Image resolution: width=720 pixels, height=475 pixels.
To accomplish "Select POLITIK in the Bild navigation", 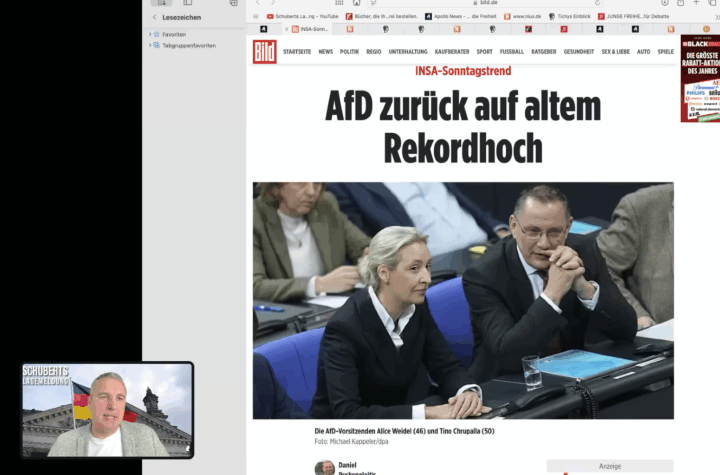I will pos(349,51).
